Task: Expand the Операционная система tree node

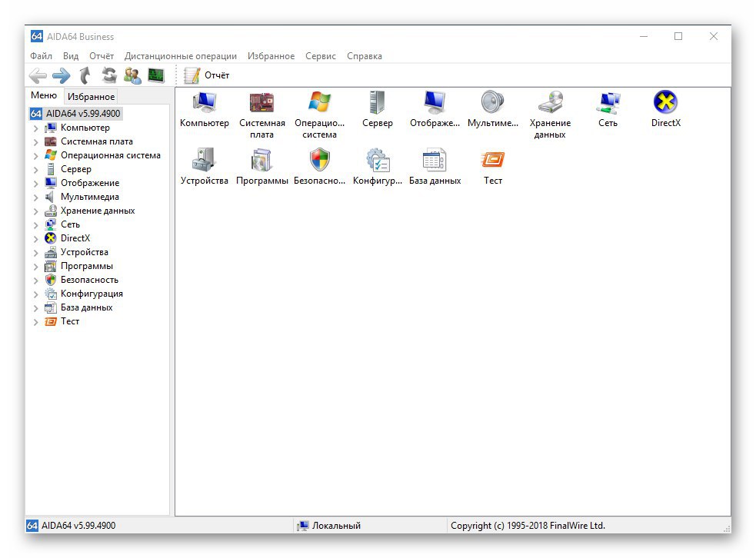Action: click(35, 156)
